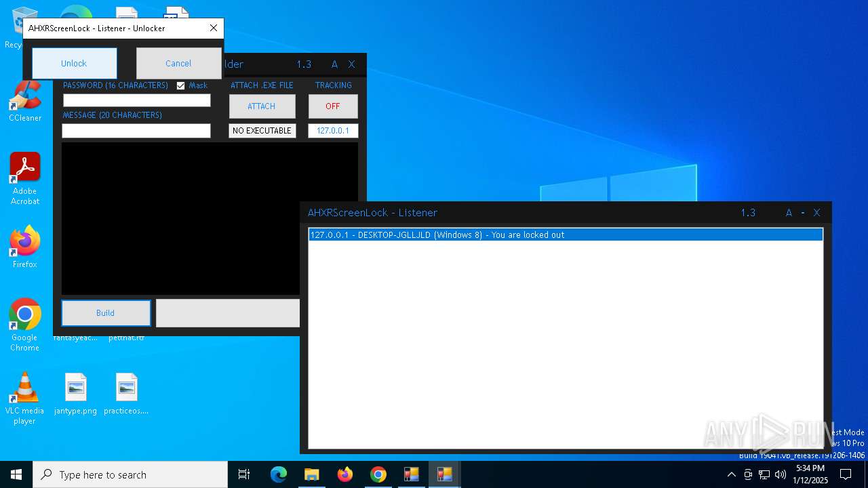The height and width of the screenshot is (488, 868).
Task: Open File Explorer from taskbar
Action: [312, 474]
